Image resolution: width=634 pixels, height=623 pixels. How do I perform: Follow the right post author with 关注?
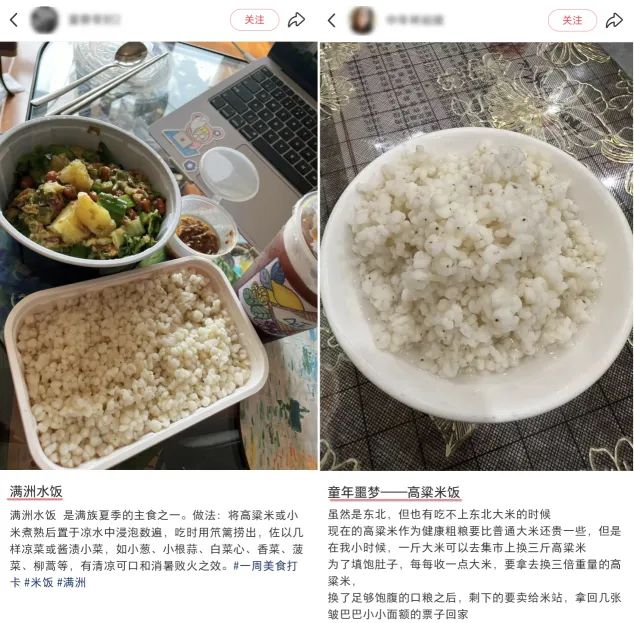tap(572, 20)
